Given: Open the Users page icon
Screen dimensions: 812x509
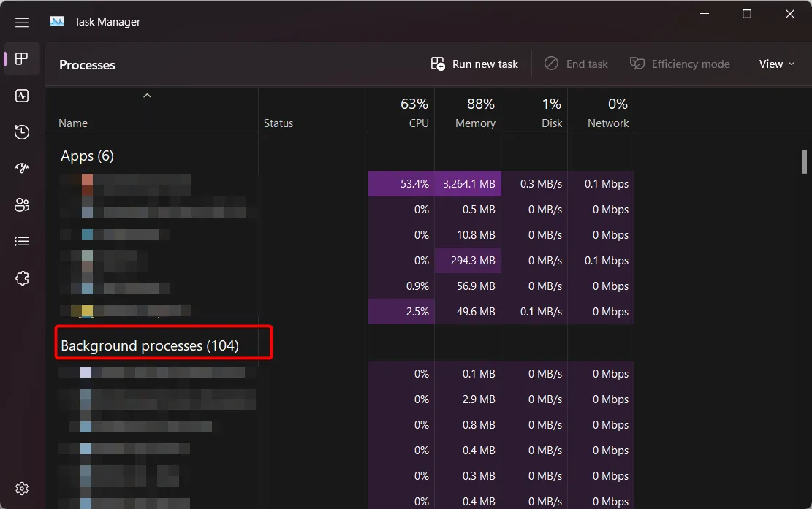Looking at the screenshot, I should point(22,205).
